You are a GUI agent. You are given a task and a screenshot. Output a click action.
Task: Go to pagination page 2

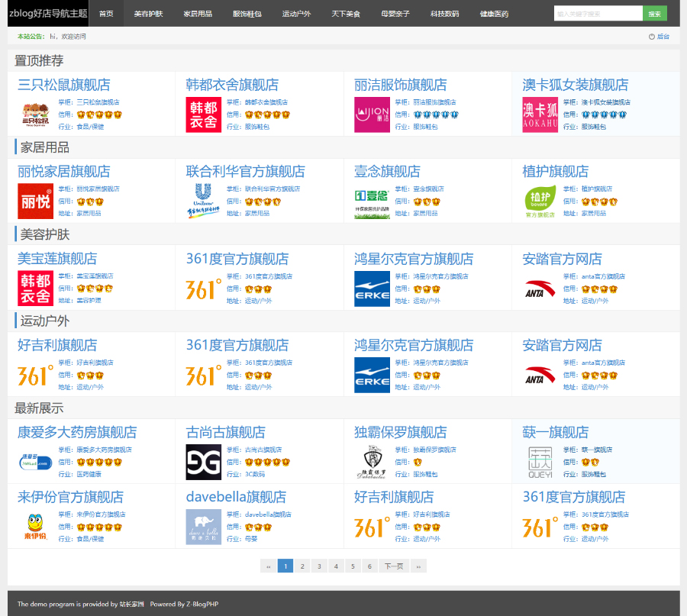click(302, 566)
